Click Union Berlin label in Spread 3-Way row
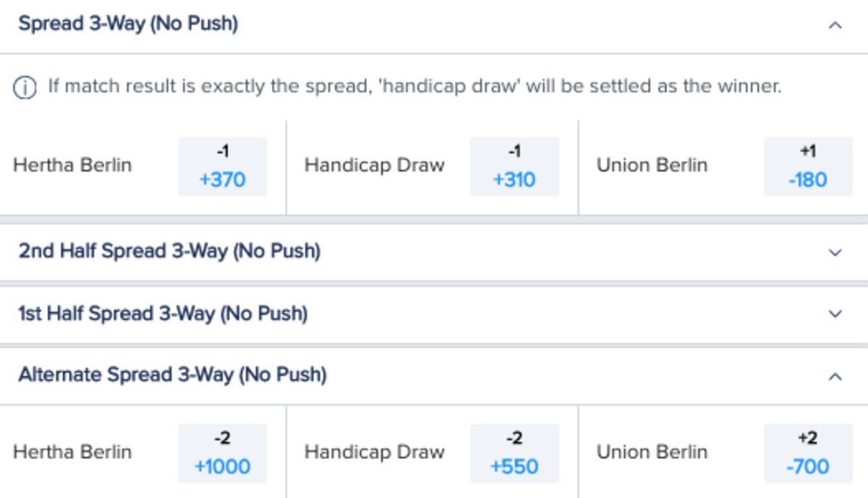This screenshot has height=498, width=868. click(x=652, y=165)
